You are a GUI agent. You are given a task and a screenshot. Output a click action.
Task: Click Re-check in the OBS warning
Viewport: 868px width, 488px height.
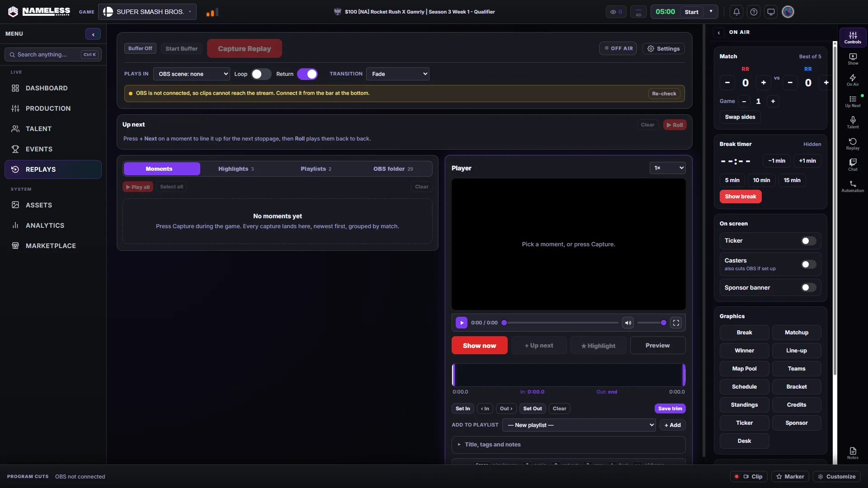click(x=664, y=94)
